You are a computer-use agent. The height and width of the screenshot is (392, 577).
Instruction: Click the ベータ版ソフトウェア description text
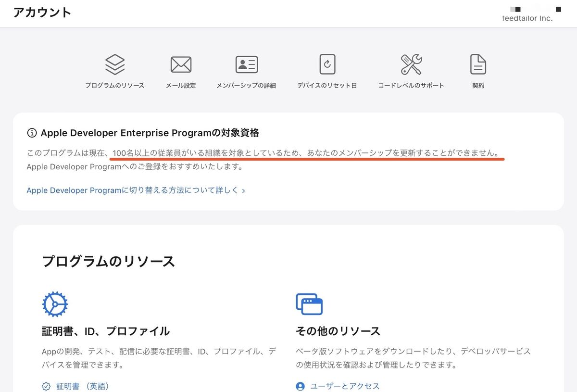(x=414, y=358)
